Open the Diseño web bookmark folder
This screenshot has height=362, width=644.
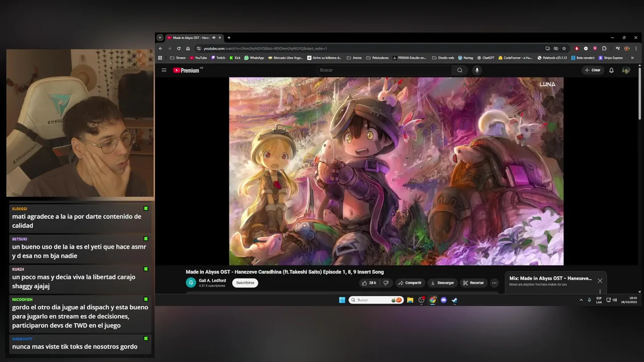click(x=443, y=58)
